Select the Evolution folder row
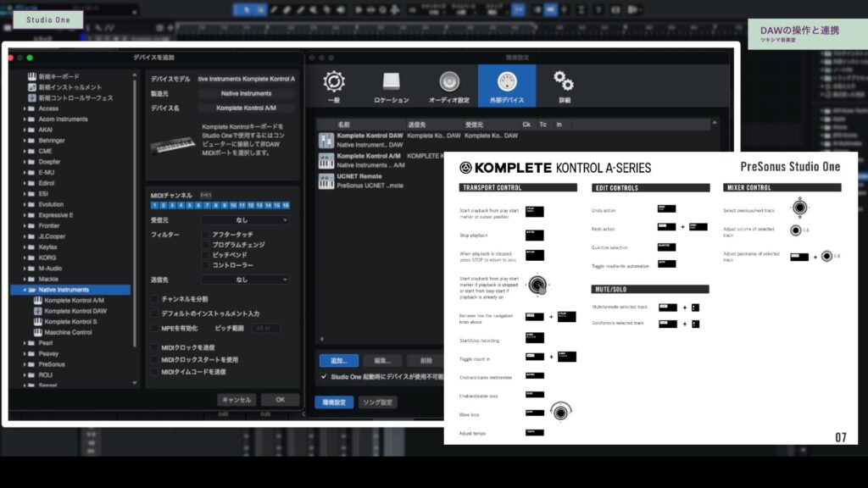 (71, 205)
